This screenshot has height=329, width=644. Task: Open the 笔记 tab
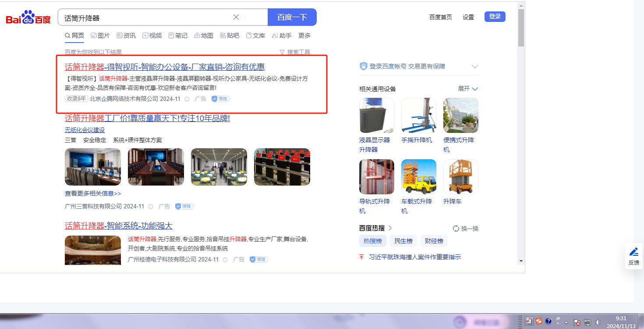click(178, 36)
